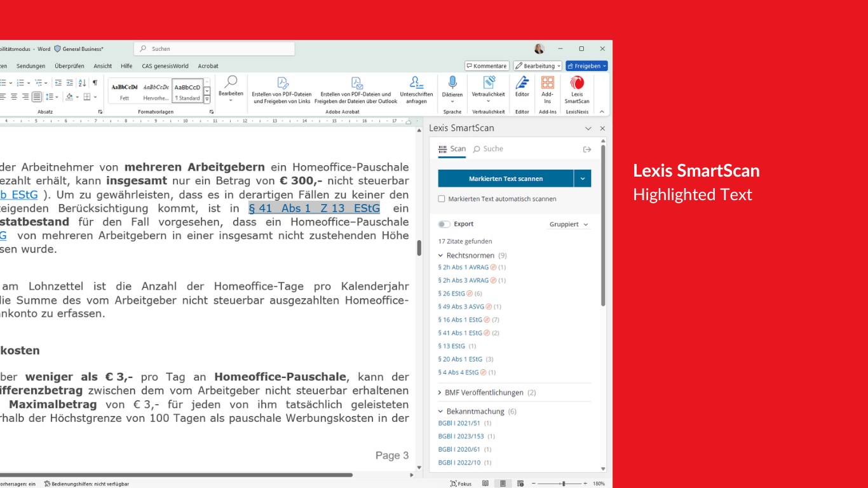The width and height of the screenshot is (868, 488).
Task: Open the Ansicht ribbon tab
Action: pos(102,66)
